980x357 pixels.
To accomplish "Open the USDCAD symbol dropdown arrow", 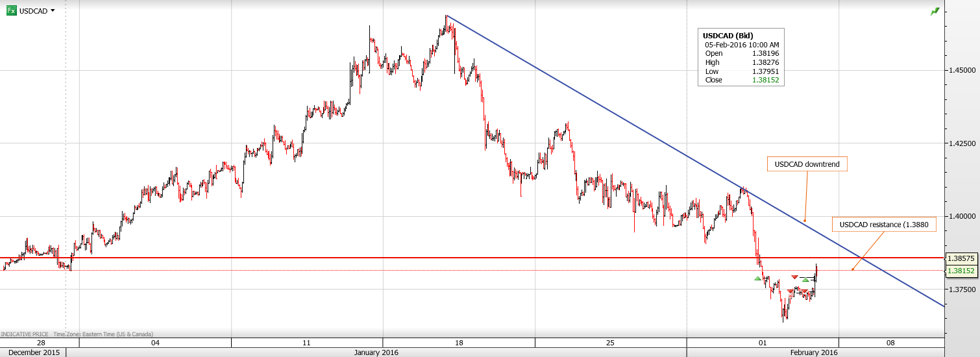I will coord(53,11).
